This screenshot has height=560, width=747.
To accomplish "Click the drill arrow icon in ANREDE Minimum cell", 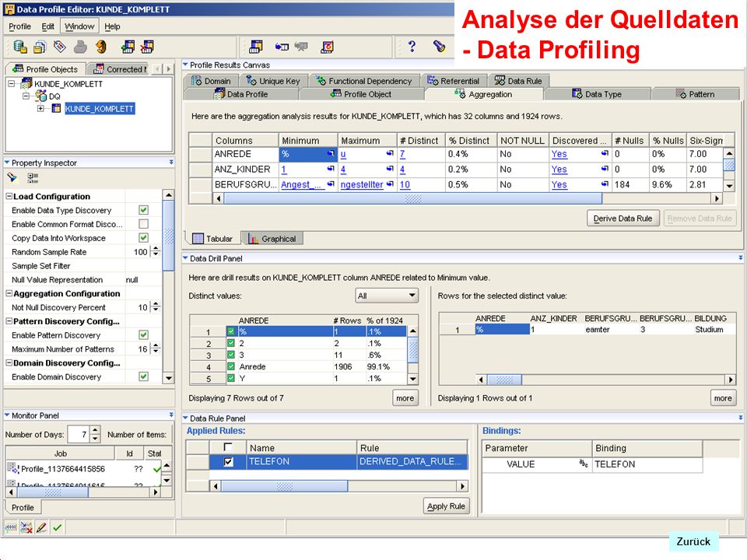I will 331,153.
